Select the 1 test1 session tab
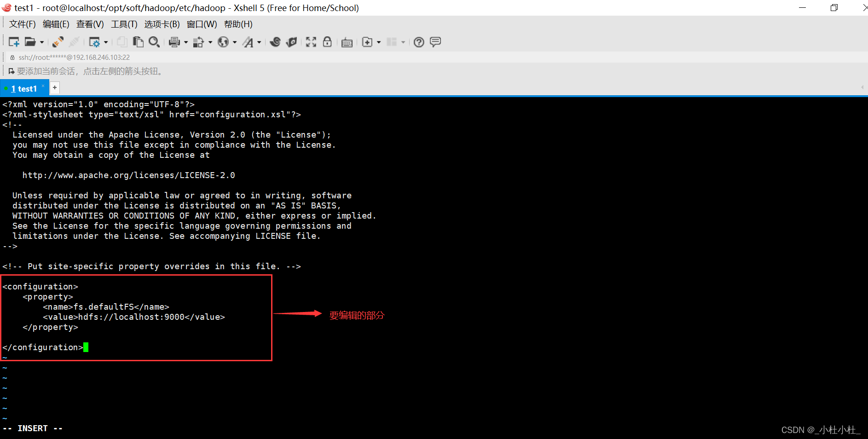This screenshot has width=868, height=439. (24, 88)
